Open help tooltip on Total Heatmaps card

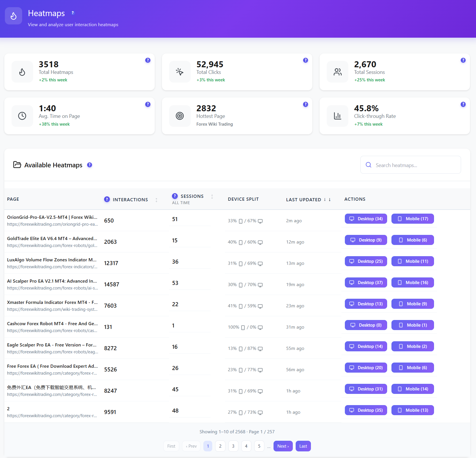pos(148,60)
